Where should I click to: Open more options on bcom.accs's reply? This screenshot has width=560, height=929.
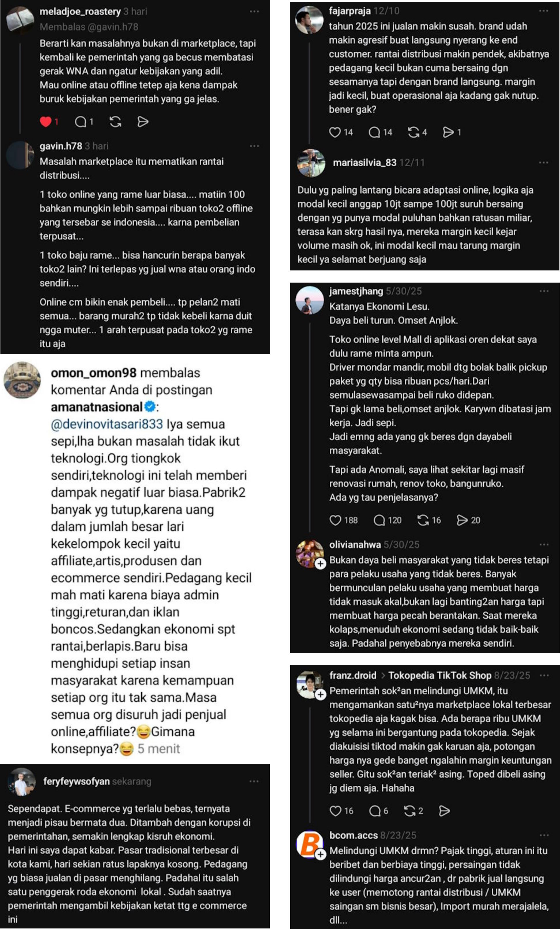pyautogui.click(x=544, y=836)
